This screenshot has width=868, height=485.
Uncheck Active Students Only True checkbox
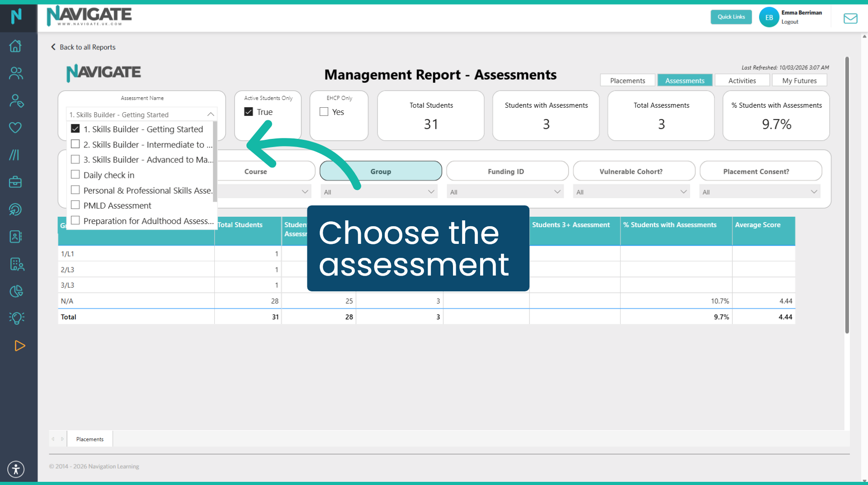coord(248,111)
